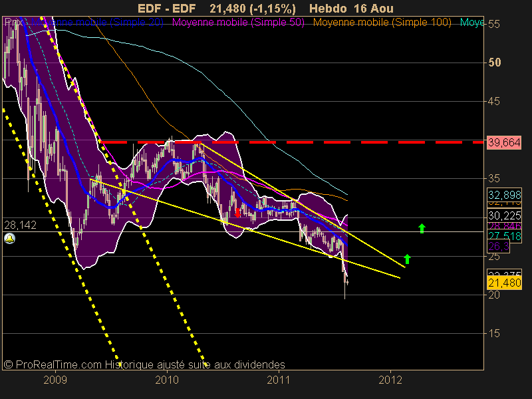Click the 15 price axis label

[x=494, y=334]
